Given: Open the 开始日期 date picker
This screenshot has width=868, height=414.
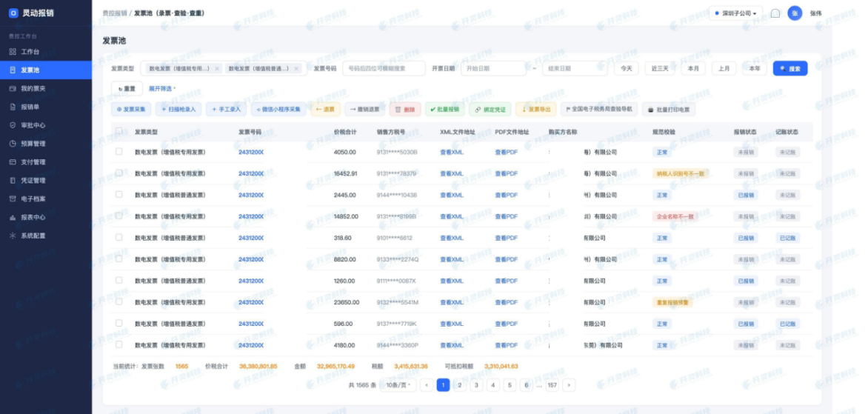Looking at the screenshot, I should click(x=493, y=69).
